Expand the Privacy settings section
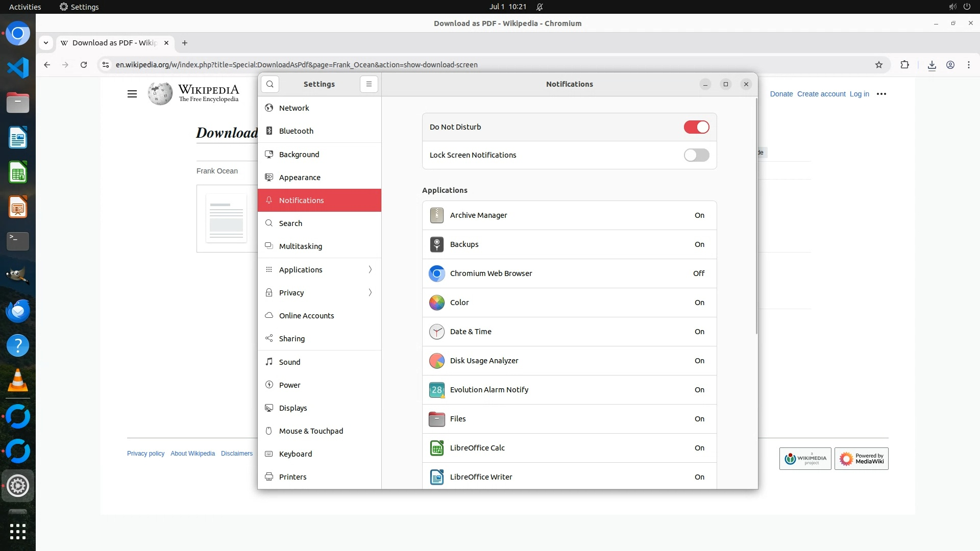 click(x=320, y=293)
